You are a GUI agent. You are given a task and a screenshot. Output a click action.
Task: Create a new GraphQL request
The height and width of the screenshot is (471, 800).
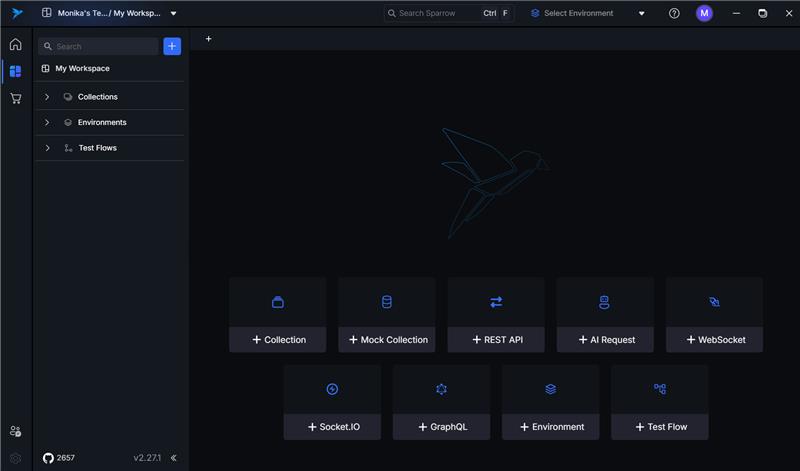[441, 427]
